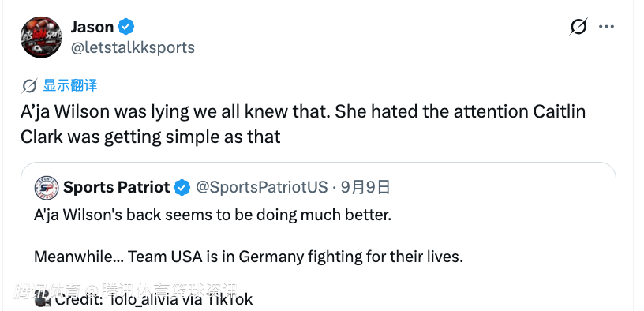Open the three-dot more options menu
The height and width of the screenshot is (311, 644).
tap(606, 27)
